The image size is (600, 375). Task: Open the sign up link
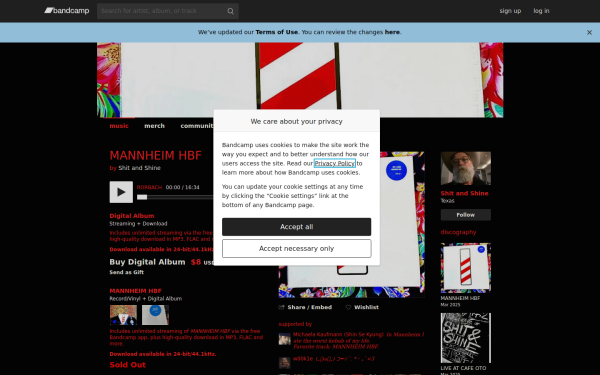510,11
